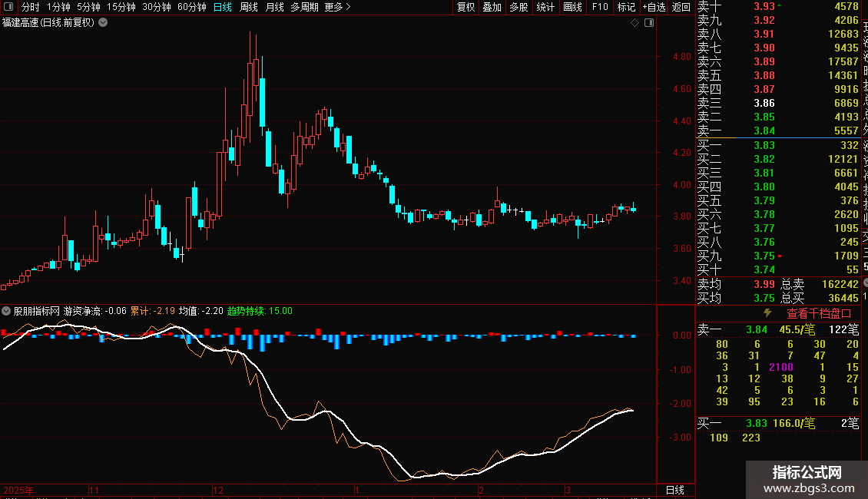Expand the 福建高速 title dropdown arrow
Viewport: 868px width, 499px height.
click(103, 23)
